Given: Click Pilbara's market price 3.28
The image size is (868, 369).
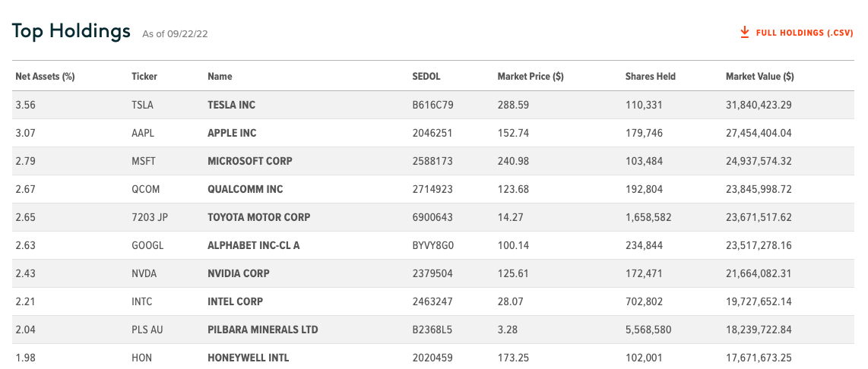Looking at the screenshot, I should (x=508, y=330).
